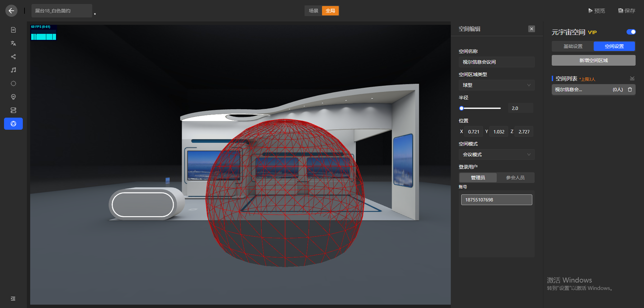The height and width of the screenshot is (308, 644).
Task: Open the translation language icon
Action: (13, 43)
